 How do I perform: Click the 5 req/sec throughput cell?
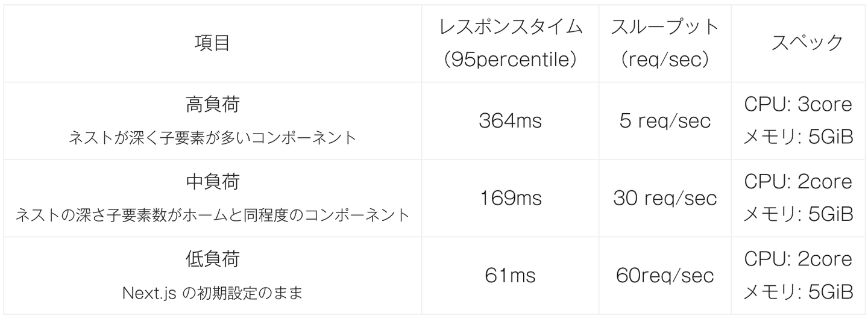click(x=665, y=121)
